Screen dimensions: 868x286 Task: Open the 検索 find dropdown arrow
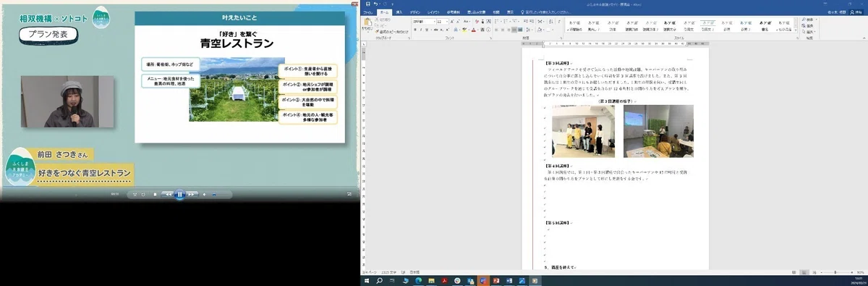point(816,20)
